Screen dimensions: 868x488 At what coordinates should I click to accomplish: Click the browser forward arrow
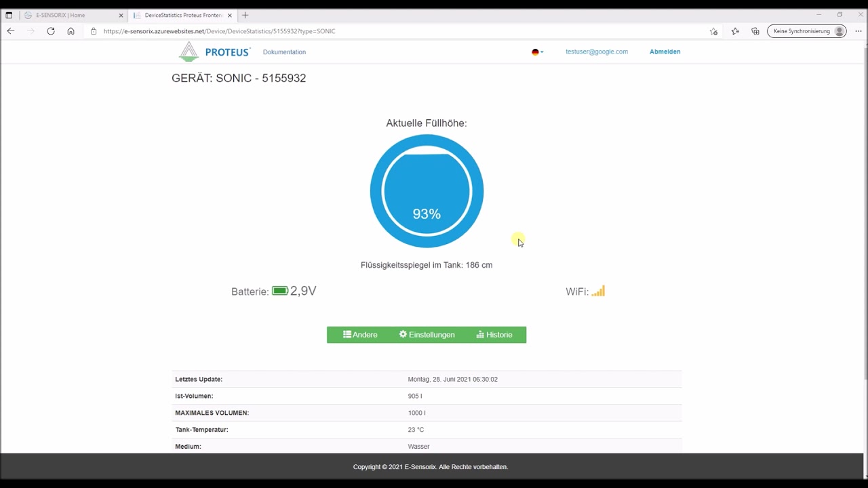click(x=31, y=31)
